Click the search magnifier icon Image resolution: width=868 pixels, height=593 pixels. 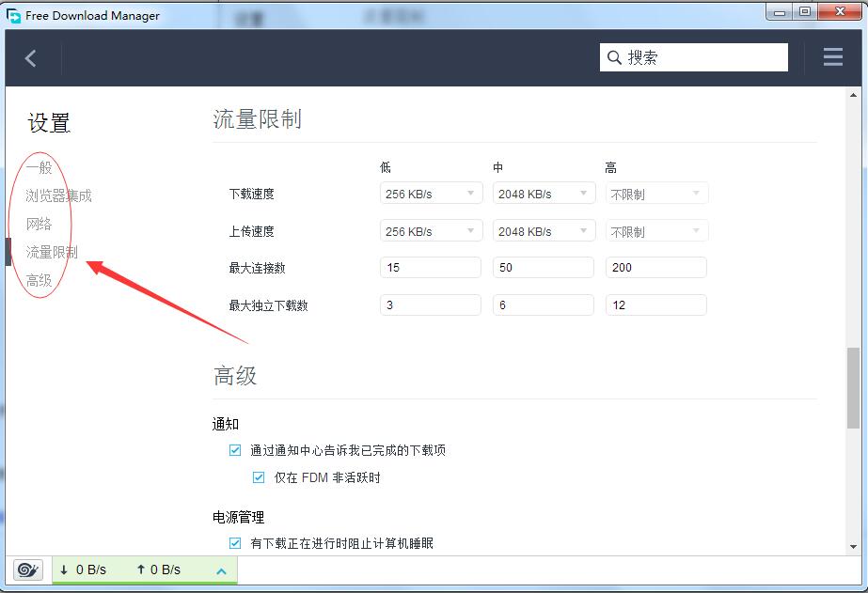[x=615, y=56]
